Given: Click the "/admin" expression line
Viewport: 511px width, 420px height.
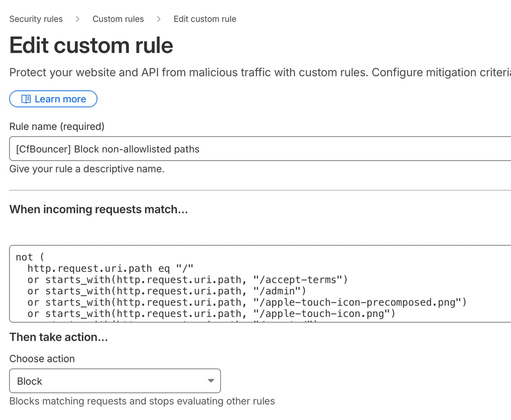Looking at the screenshot, I should pyautogui.click(x=167, y=291).
